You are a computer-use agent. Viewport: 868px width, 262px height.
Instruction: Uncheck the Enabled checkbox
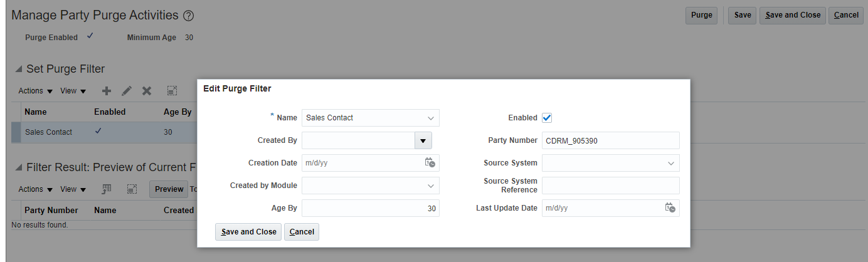pyautogui.click(x=547, y=117)
